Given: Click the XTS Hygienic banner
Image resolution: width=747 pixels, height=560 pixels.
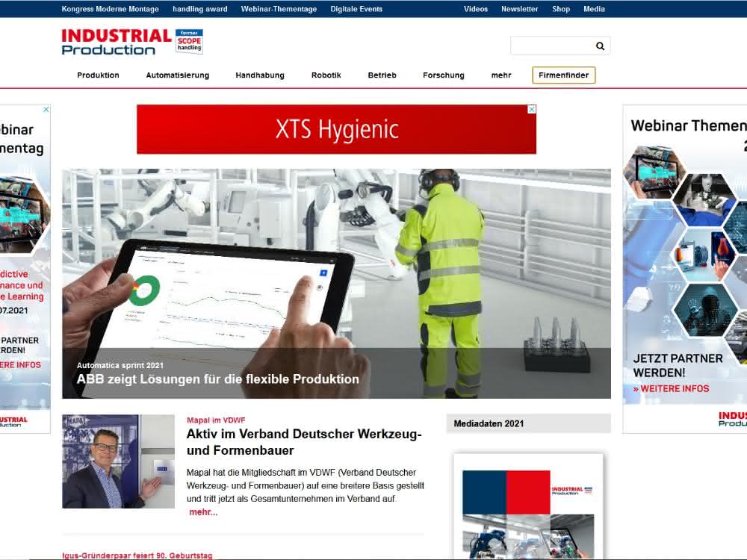Looking at the screenshot, I should [x=336, y=129].
